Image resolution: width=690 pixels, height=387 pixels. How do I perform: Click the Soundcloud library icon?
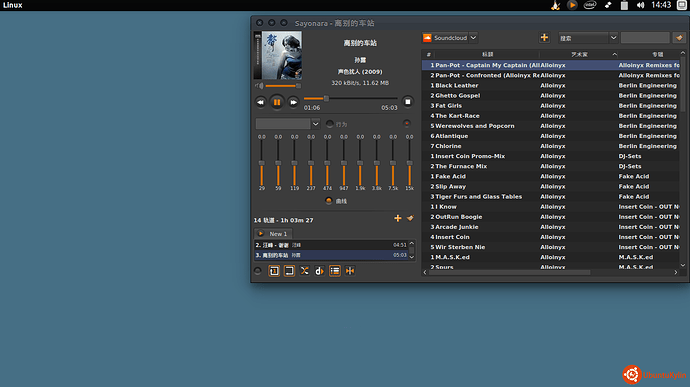tap(427, 38)
